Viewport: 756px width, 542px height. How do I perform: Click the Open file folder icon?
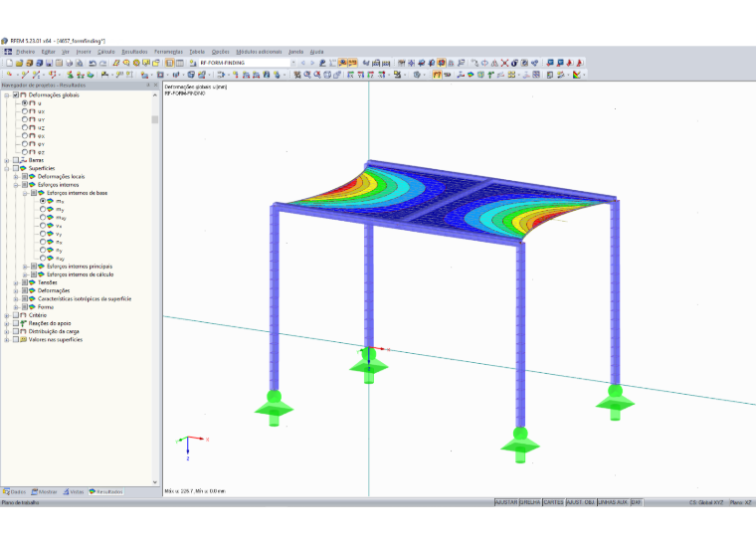coord(19,63)
